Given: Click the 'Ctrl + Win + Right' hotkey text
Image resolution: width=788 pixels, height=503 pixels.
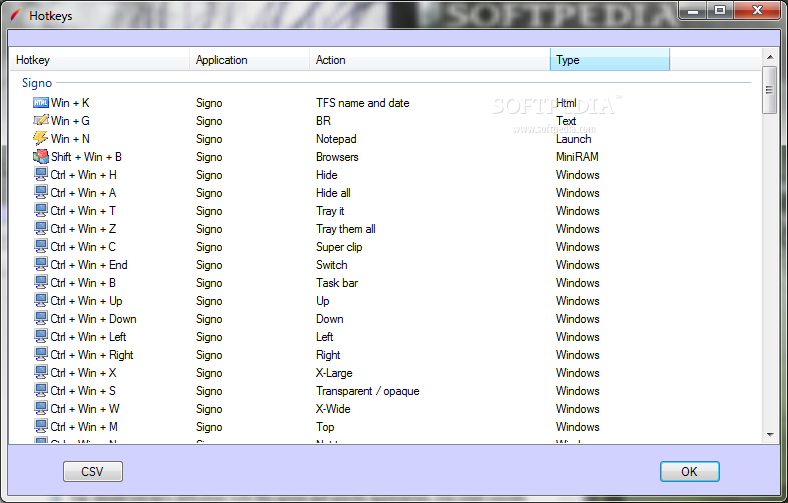Looking at the screenshot, I should coord(91,355).
